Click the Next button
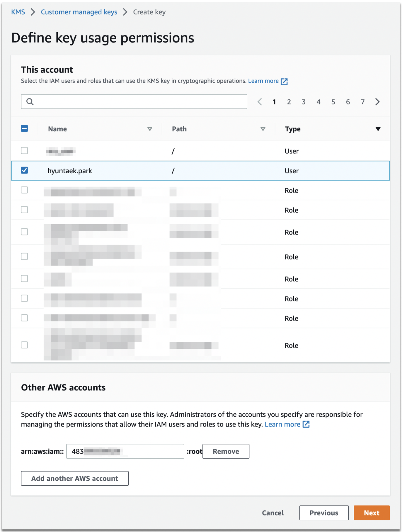The width and height of the screenshot is (402, 532). [371, 513]
